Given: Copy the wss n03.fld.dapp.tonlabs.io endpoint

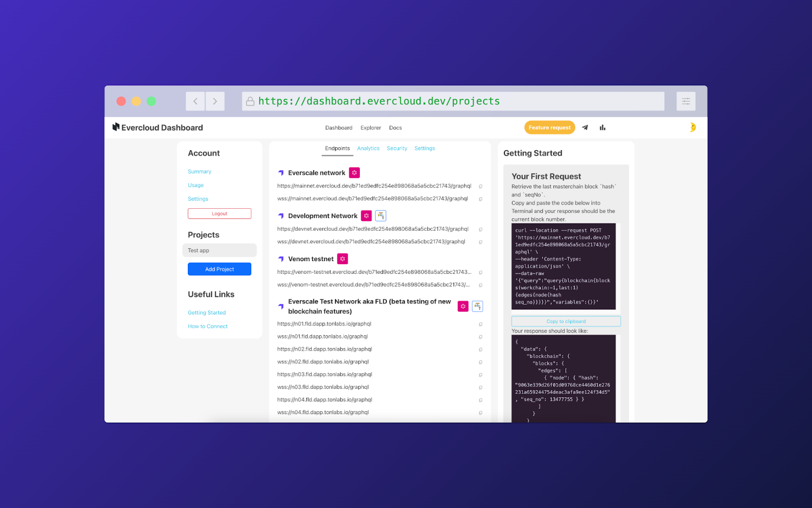Looking at the screenshot, I should [481, 388].
